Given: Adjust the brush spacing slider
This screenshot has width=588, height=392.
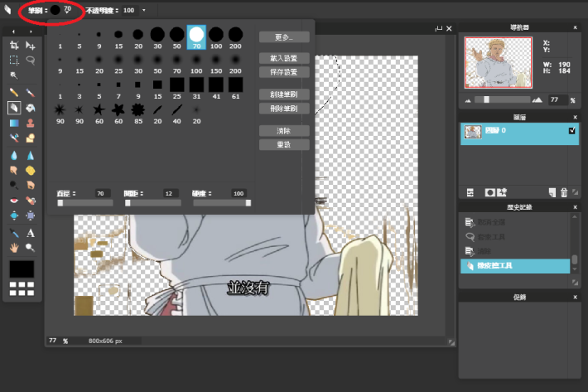Looking at the screenshot, I should tap(153, 203).
